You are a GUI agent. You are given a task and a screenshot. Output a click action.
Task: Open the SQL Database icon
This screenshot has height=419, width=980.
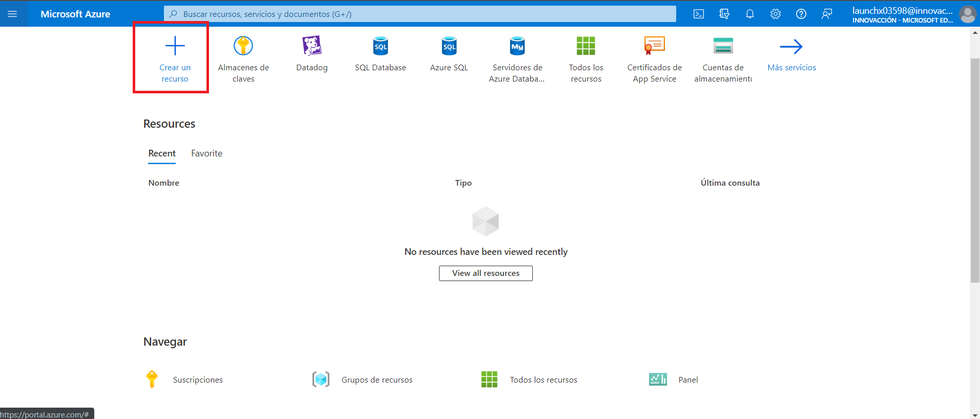[x=381, y=46]
